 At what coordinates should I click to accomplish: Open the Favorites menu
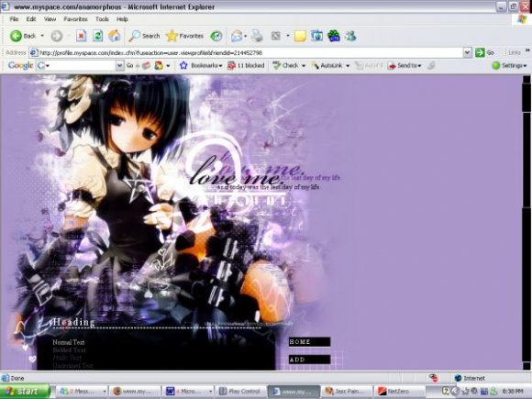75,19
